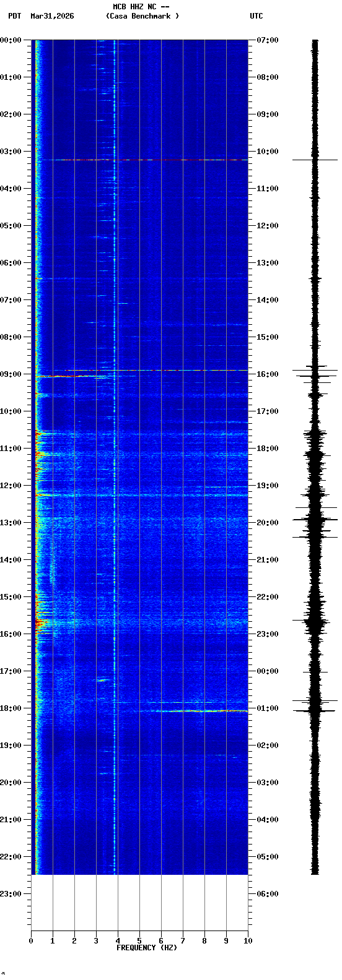
Task: Click the frequency axis value 4
Action: click(x=118, y=941)
